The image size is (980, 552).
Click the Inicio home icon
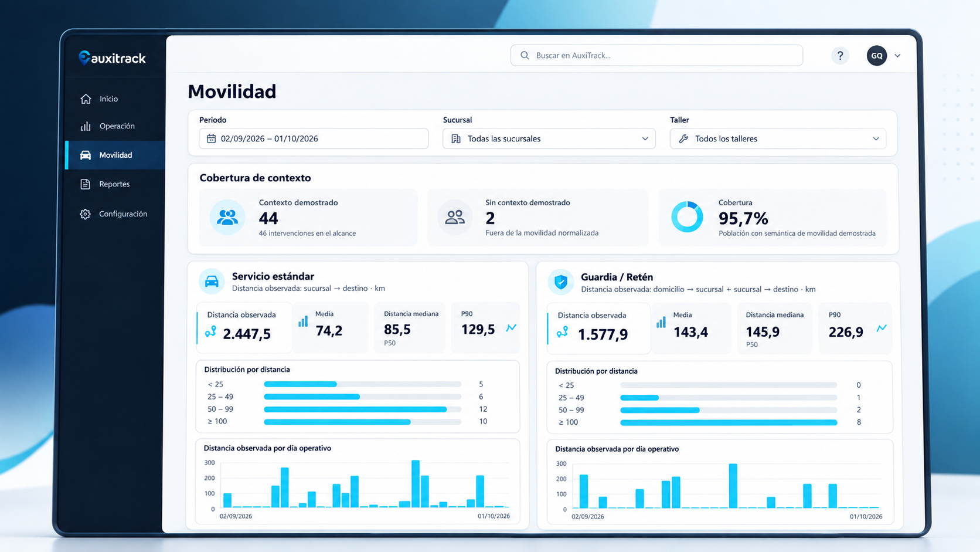coord(86,99)
